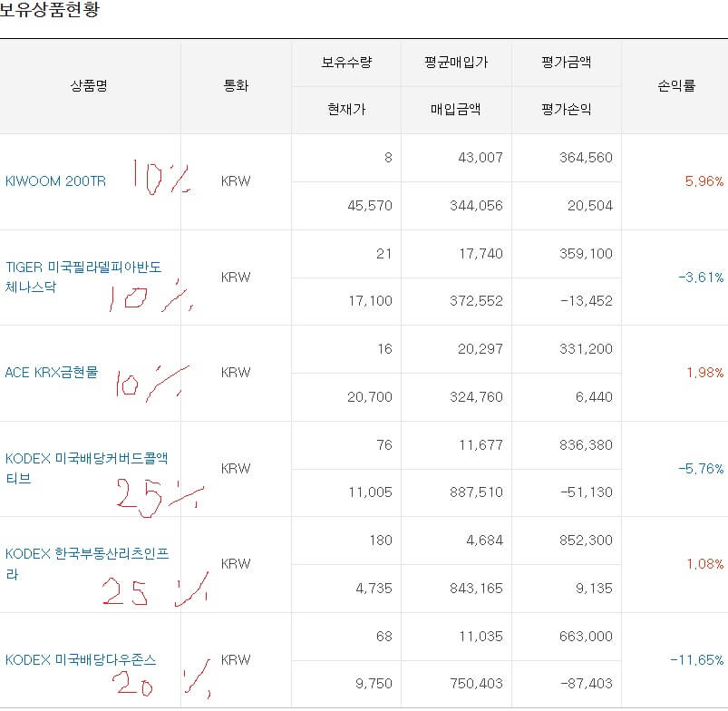Click the 843,165 purchase amount

476,589
